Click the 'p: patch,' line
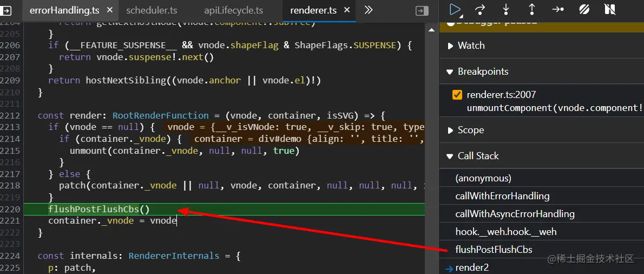 (72, 268)
